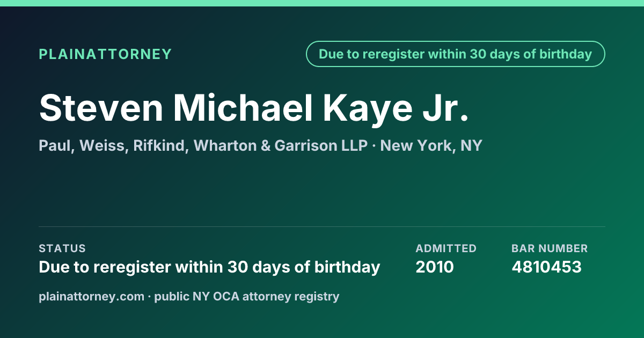
Task: Click the public NY OCA attorney registry text
Action: (247, 296)
